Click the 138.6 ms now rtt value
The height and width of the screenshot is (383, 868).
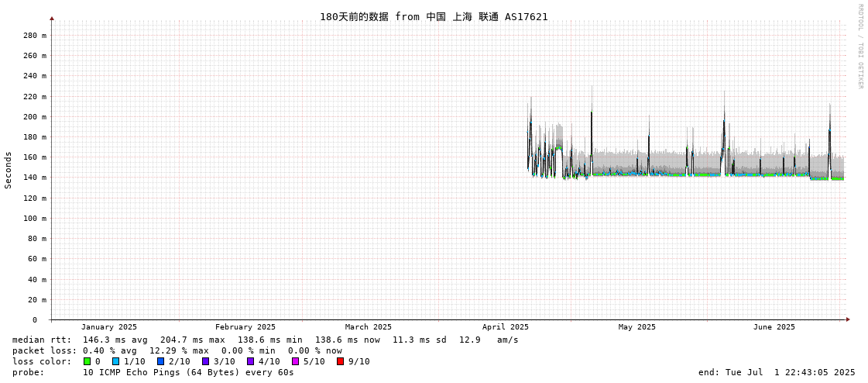pyautogui.click(x=348, y=340)
